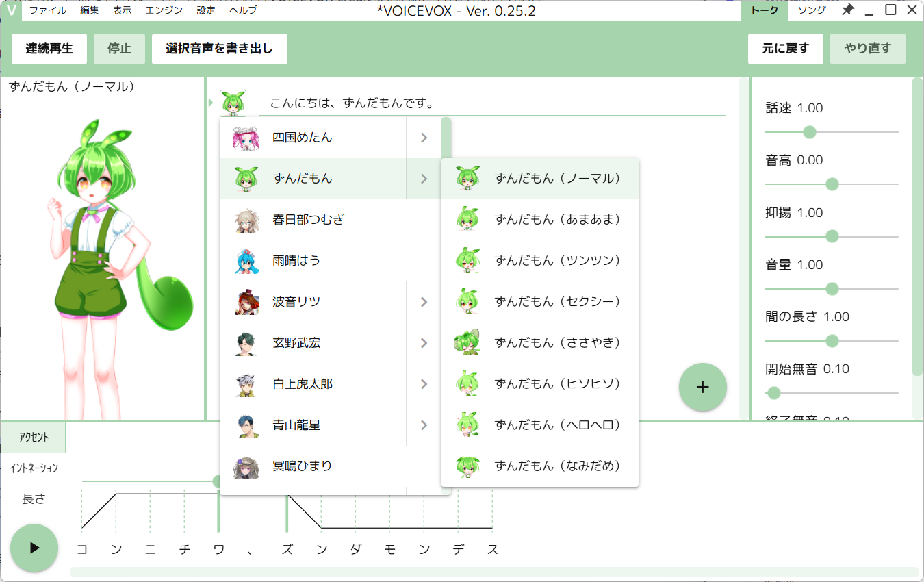
Task: Click the 連続再生 button
Action: [49, 49]
